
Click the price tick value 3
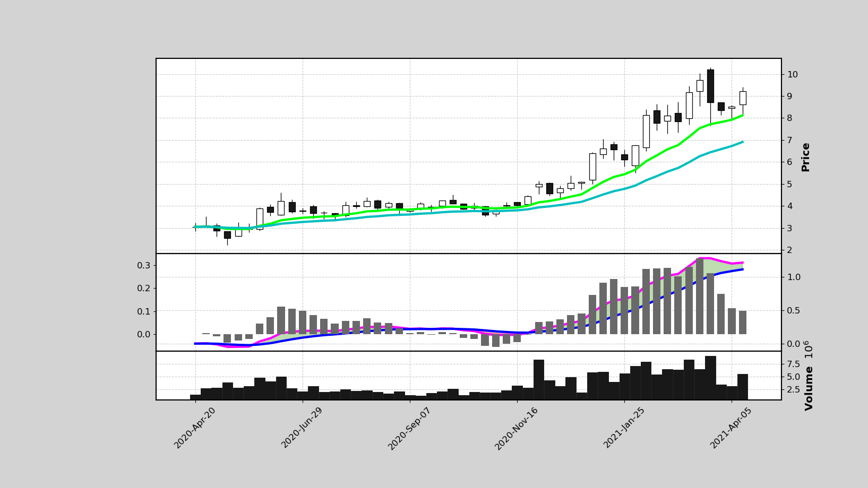[x=789, y=228]
